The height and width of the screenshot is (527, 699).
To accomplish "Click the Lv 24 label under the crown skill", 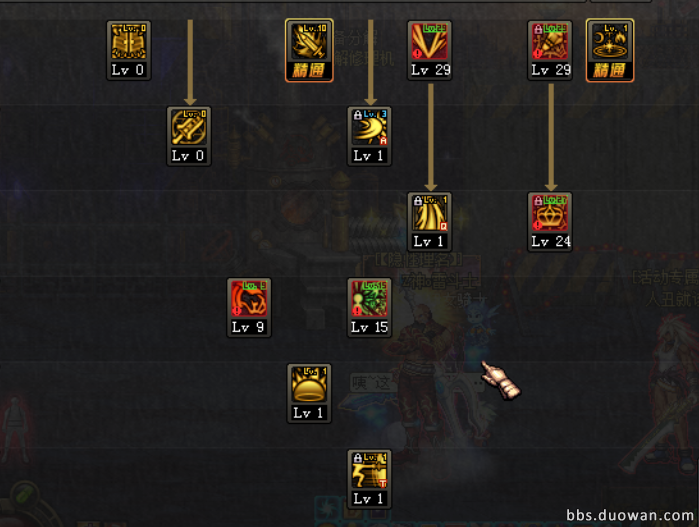I will pos(551,242).
